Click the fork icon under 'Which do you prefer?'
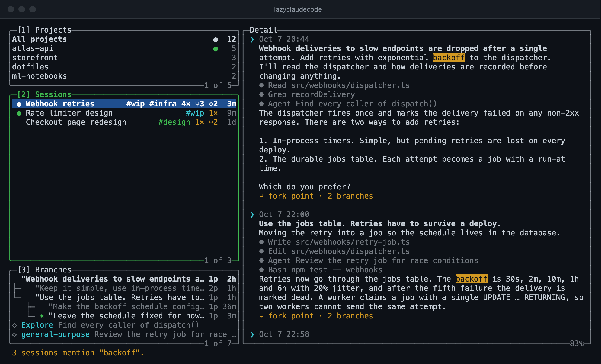This screenshot has width=601, height=364. (x=261, y=196)
